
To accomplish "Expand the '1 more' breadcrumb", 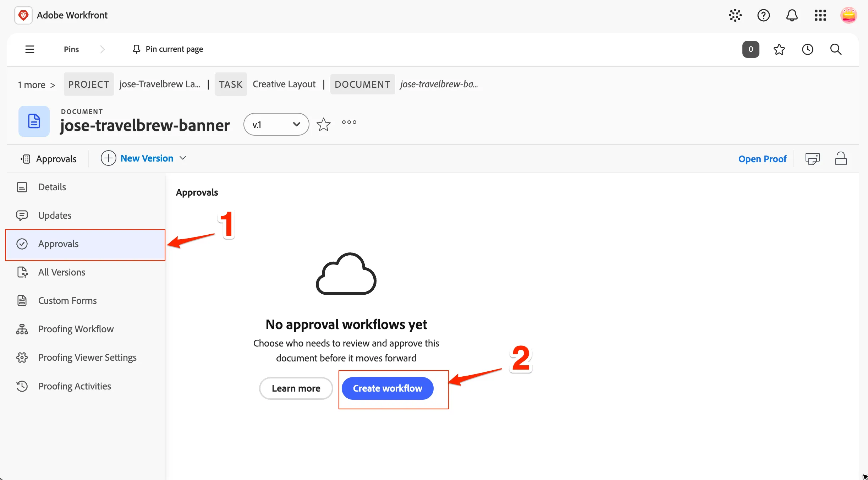I will pos(37,85).
